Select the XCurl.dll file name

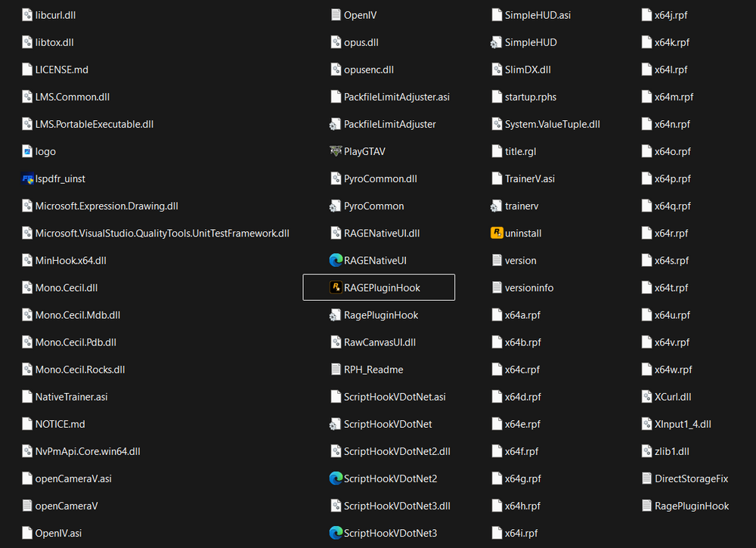pos(673,397)
